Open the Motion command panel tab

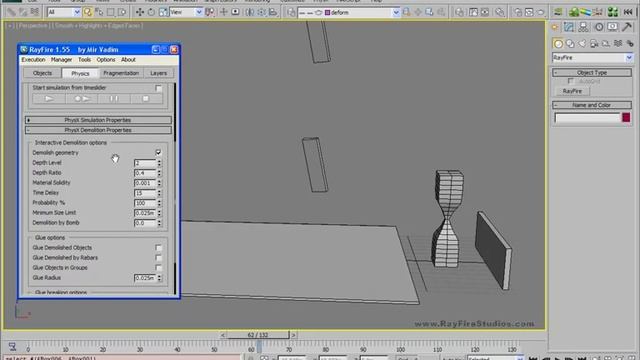[x=598, y=27]
